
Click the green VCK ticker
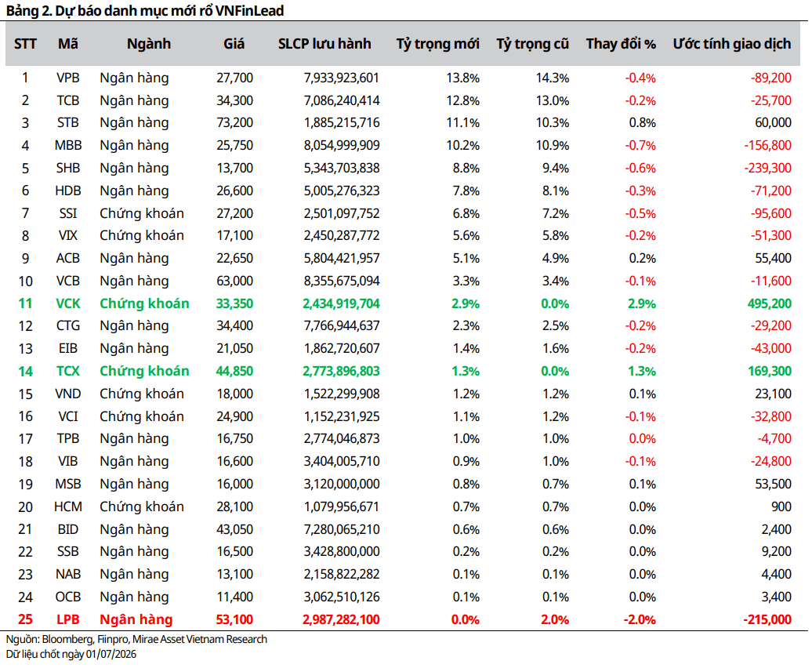pyautogui.click(x=68, y=303)
